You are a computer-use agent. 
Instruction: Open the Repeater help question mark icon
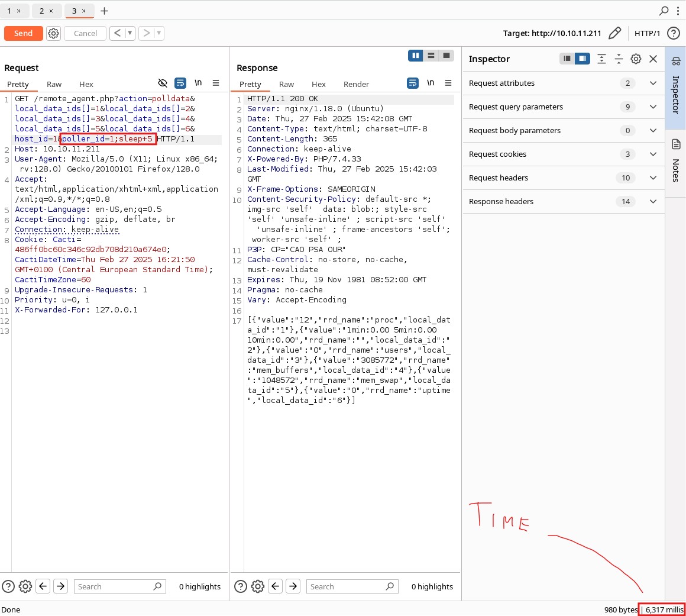673,33
